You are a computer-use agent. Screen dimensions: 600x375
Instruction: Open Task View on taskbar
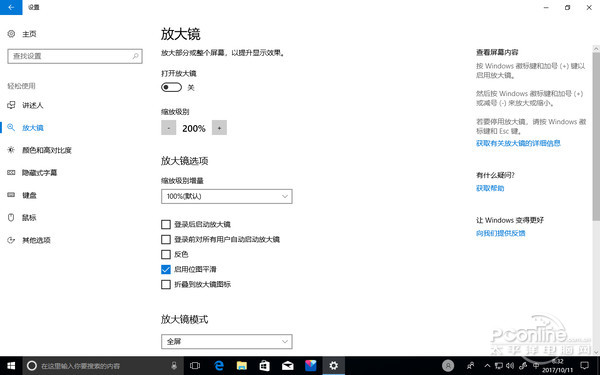(195, 366)
